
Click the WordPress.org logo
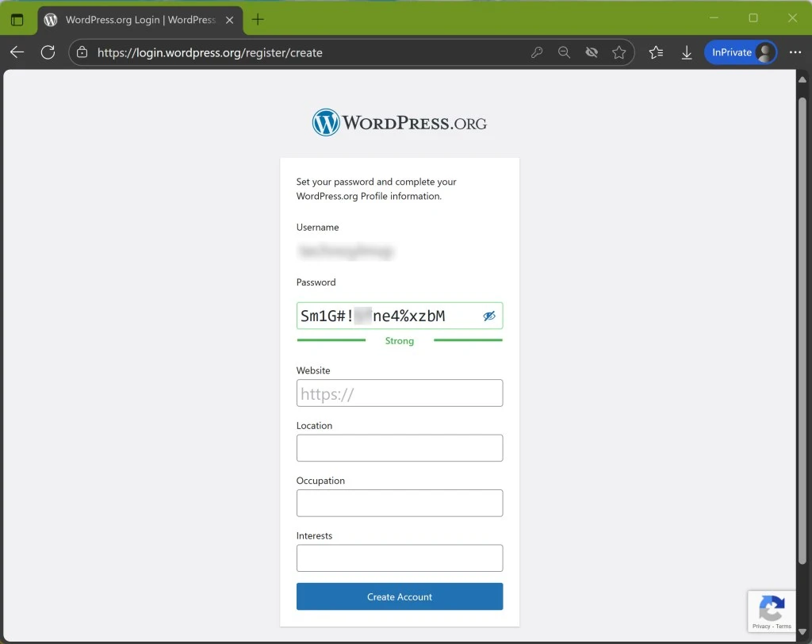[400, 123]
